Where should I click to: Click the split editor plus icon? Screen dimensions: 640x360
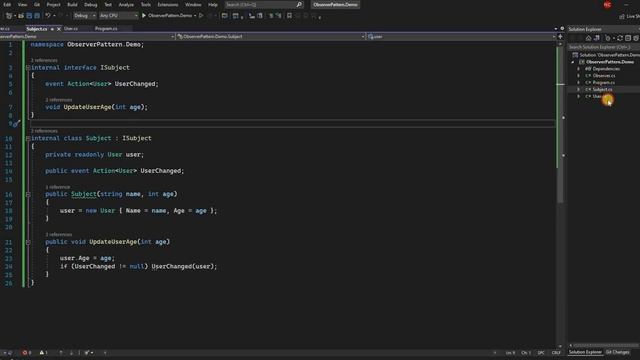(560, 36)
